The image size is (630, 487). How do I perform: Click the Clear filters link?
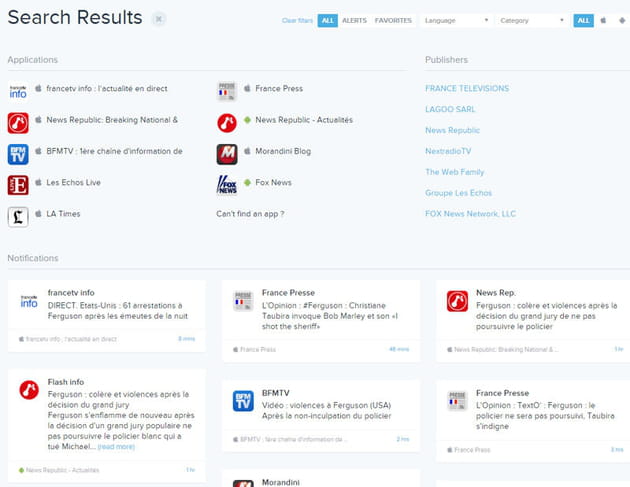click(297, 20)
